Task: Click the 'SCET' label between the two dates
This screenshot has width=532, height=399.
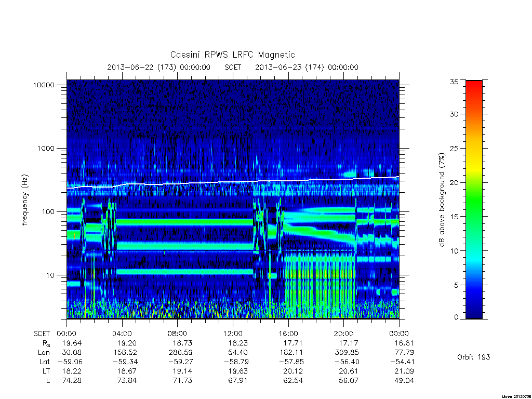Action: pyautogui.click(x=233, y=67)
